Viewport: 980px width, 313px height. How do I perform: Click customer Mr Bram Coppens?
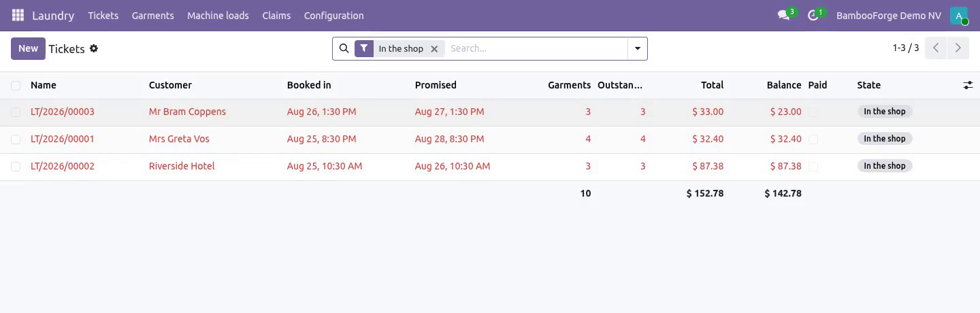(x=187, y=112)
